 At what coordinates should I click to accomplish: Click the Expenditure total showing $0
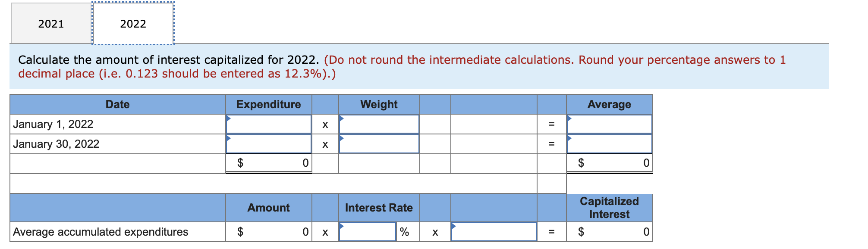268,163
